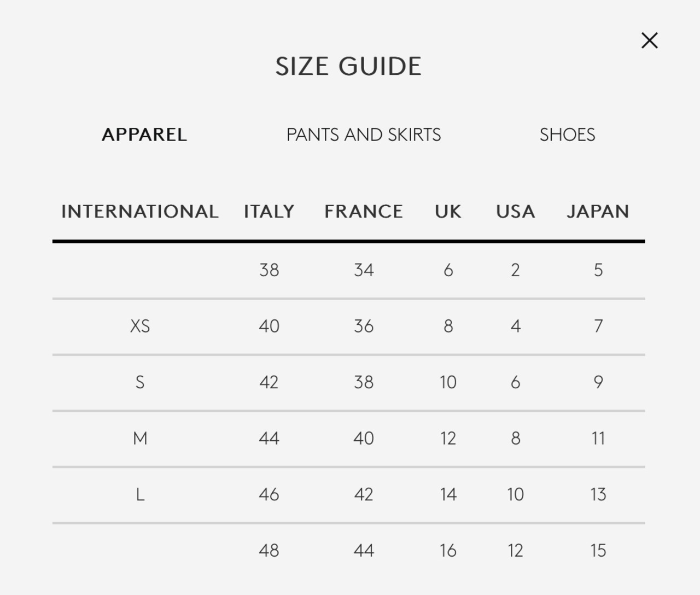This screenshot has width=700, height=595.
Task: Click the Size Guide heading
Action: [348, 67]
